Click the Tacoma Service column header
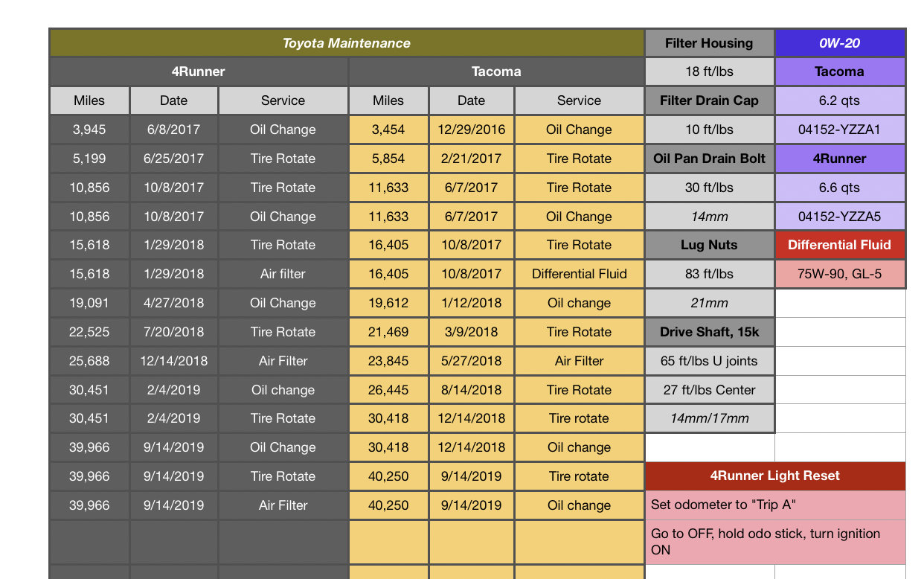This screenshot has width=924, height=579. click(x=580, y=100)
